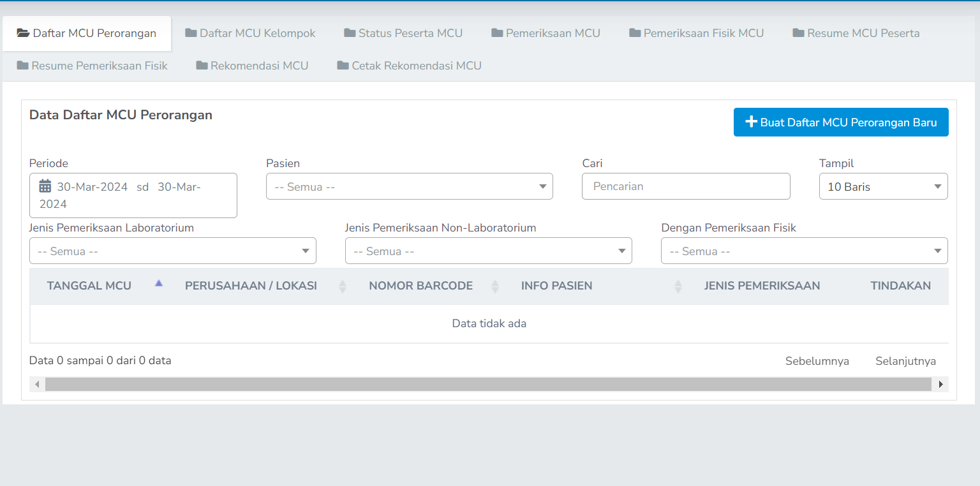Image resolution: width=980 pixels, height=486 pixels.
Task: Click Sebelumnya pagination link
Action: [817, 361]
